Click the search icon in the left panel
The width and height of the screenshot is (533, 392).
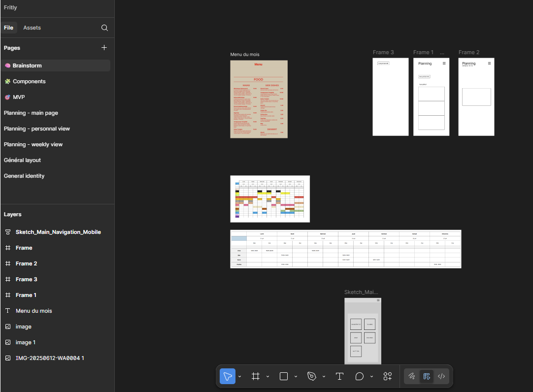(x=104, y=28)
